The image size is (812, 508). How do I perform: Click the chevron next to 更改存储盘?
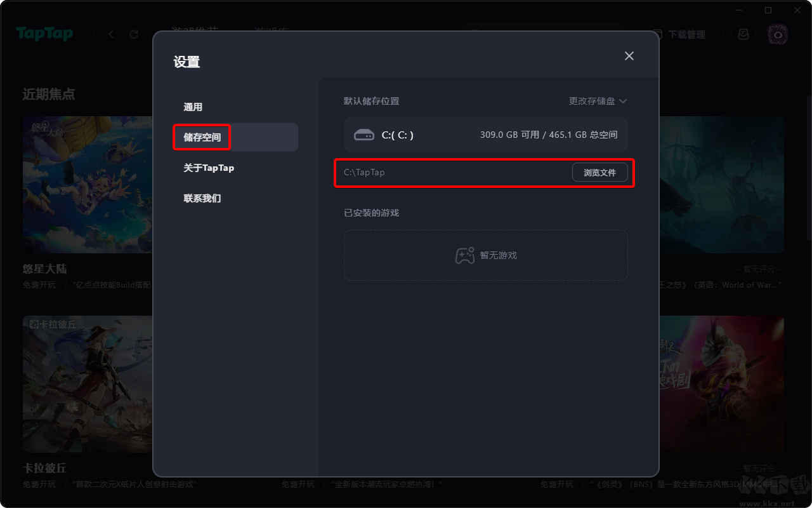coord(622,101)
